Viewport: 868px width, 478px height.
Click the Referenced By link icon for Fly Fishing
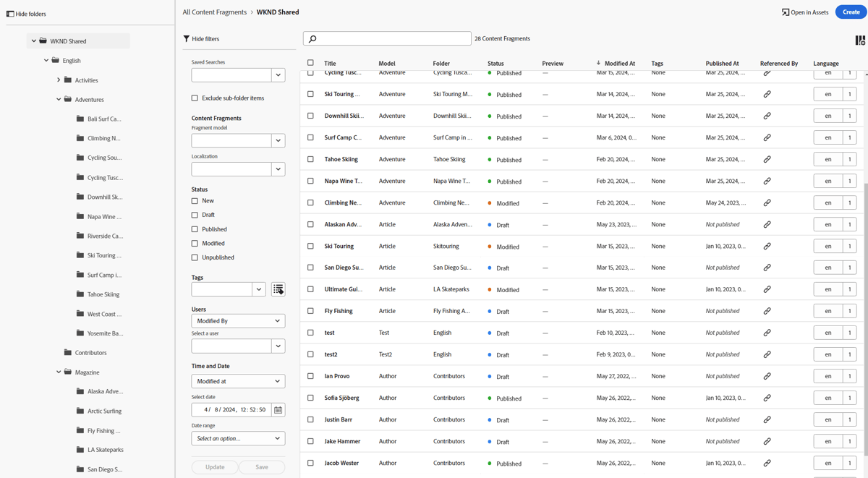(x=767, y=311)
